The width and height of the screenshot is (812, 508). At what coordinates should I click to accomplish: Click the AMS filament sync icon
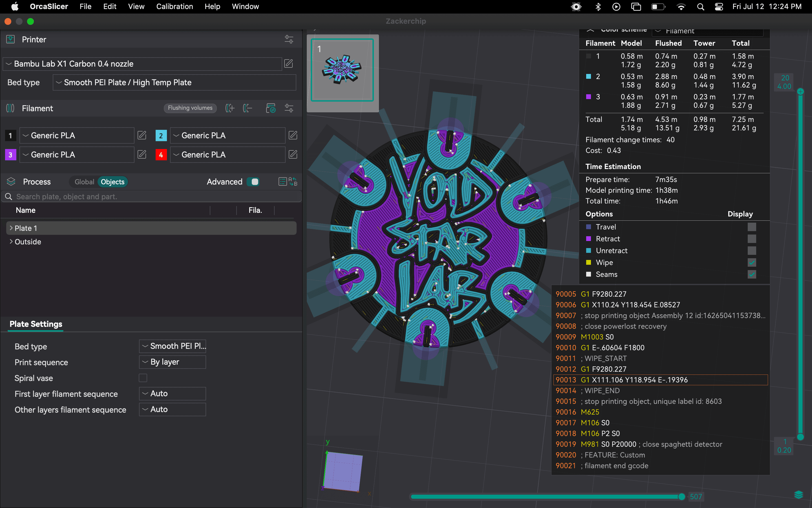coord(270,108)
